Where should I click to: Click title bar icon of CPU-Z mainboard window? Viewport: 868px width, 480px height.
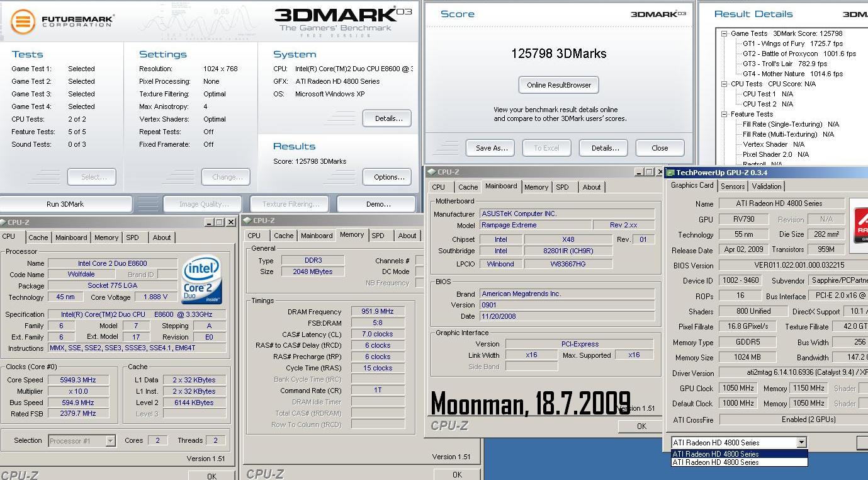click(432, 171)
